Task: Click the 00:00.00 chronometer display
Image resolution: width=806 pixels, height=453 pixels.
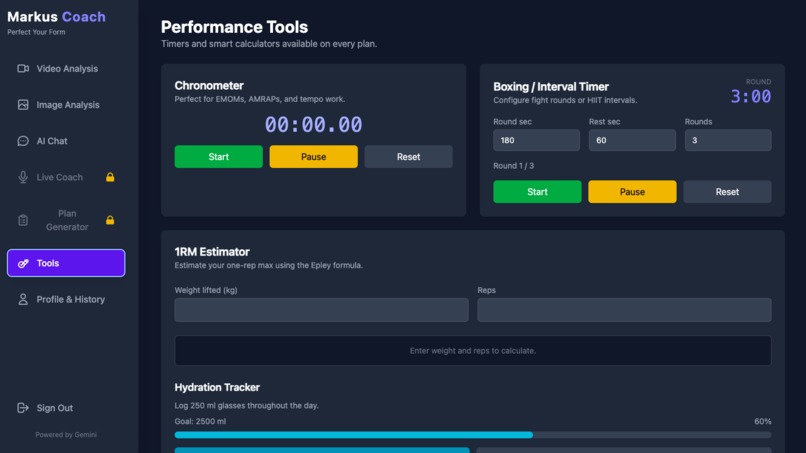Action: (x=314, y=125)
